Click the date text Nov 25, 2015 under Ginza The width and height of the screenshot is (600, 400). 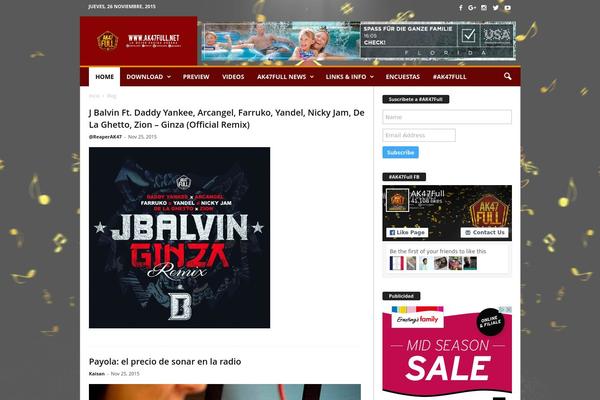[x=142, y=137]
